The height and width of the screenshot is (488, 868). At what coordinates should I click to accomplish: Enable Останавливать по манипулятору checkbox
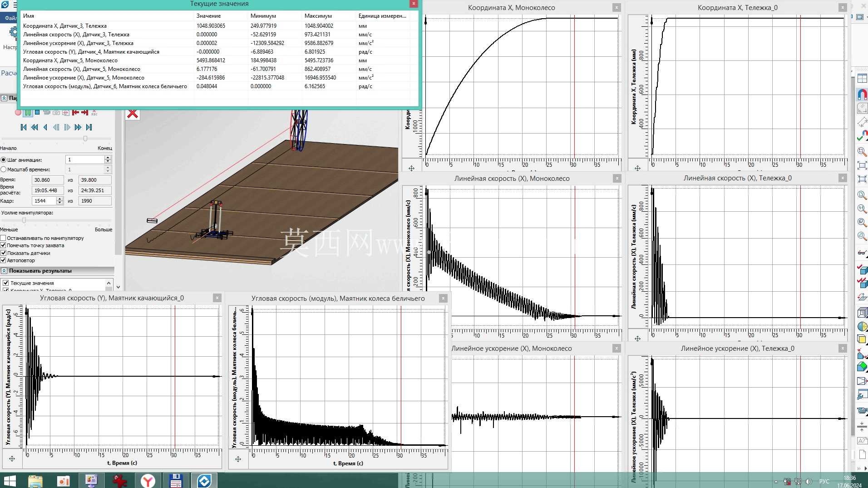point(3,238)
